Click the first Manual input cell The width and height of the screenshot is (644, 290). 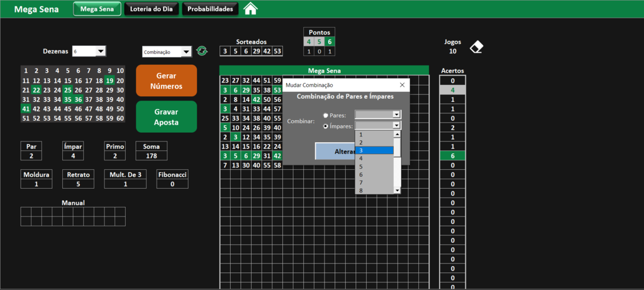pyautogui.click(x=25, y=211)
